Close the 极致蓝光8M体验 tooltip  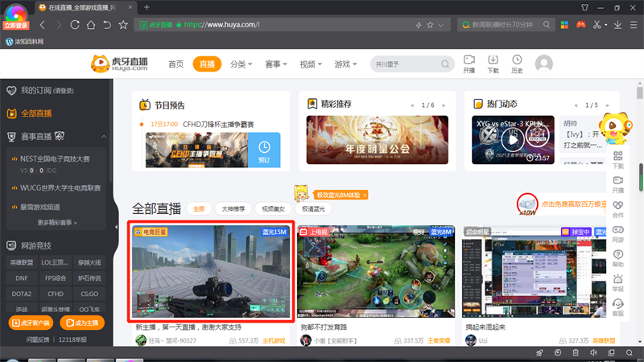[x=365, y=195]
